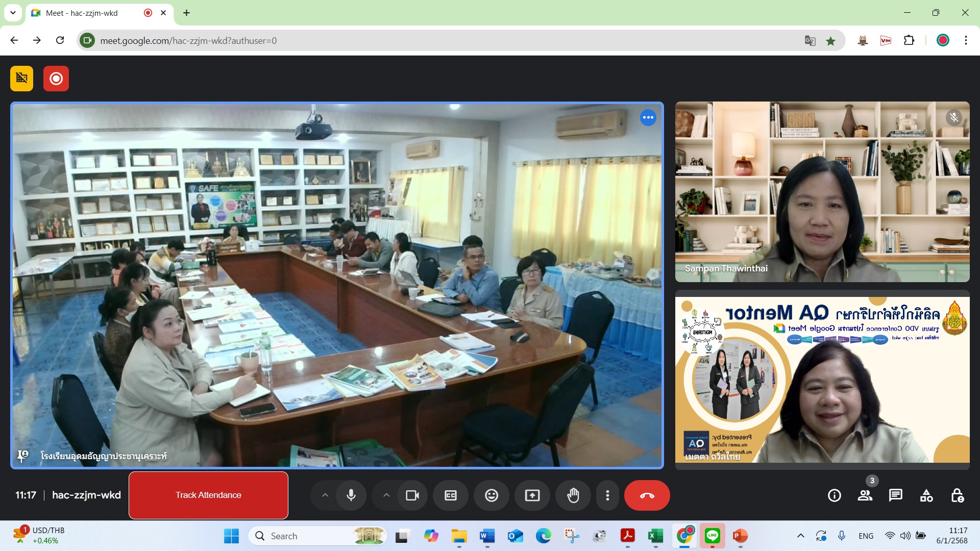The width and height of the screenshot is (980, 551).
Task: Show the participants list
Action: pos(865,495)
